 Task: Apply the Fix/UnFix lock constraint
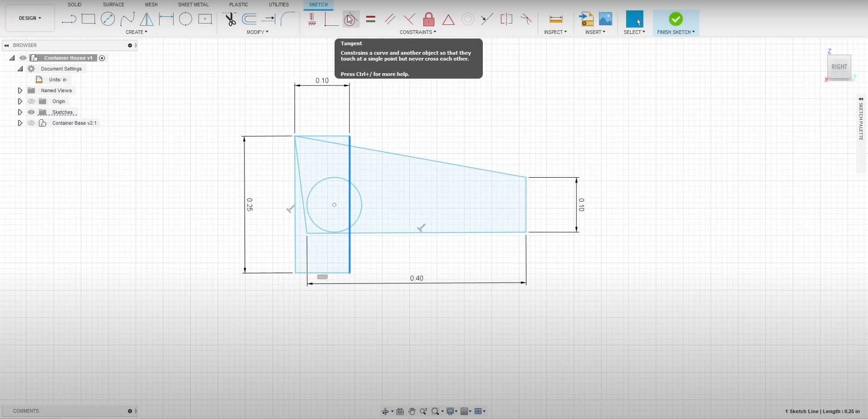point(429,19)
